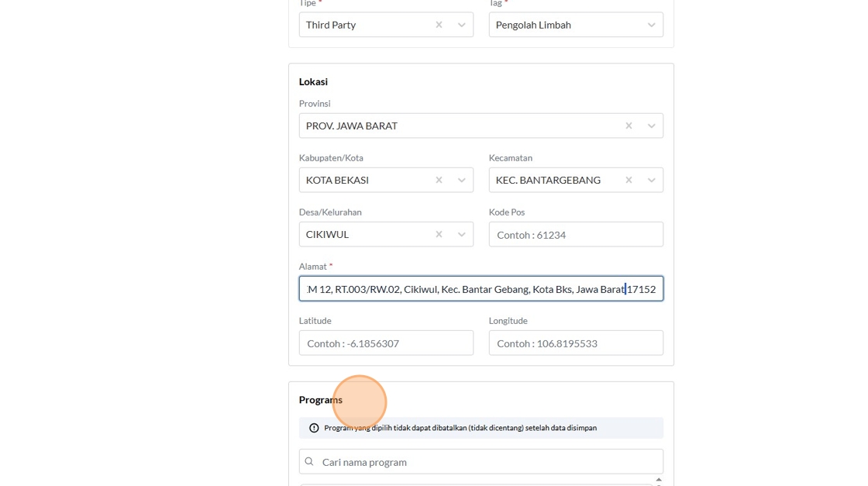Open the Provinsi dropdown chevron
Viewport: 868px width, 486px height.
(x=652, y=126)
